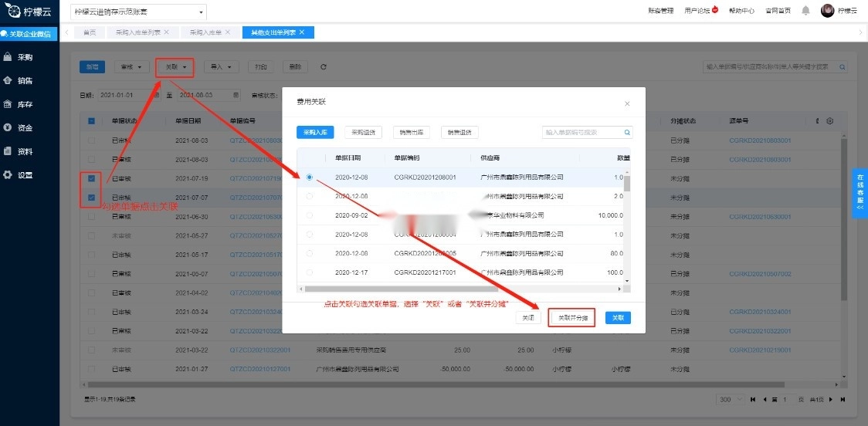This screenshot has height=426, width=868.
Task: Switch to the 采购退货 tab in dialog
Action: pos(363,133)
